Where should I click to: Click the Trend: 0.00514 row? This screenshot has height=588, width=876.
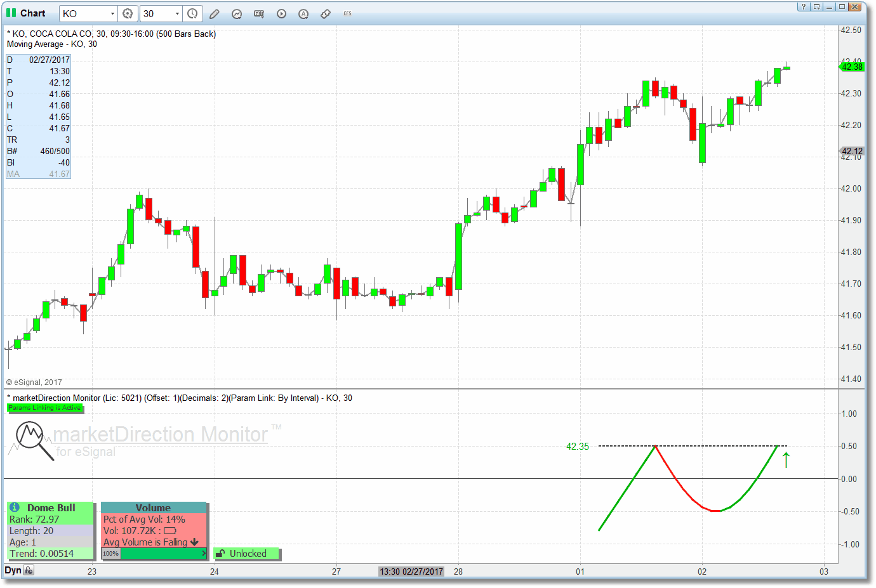(x=51, y=554)
